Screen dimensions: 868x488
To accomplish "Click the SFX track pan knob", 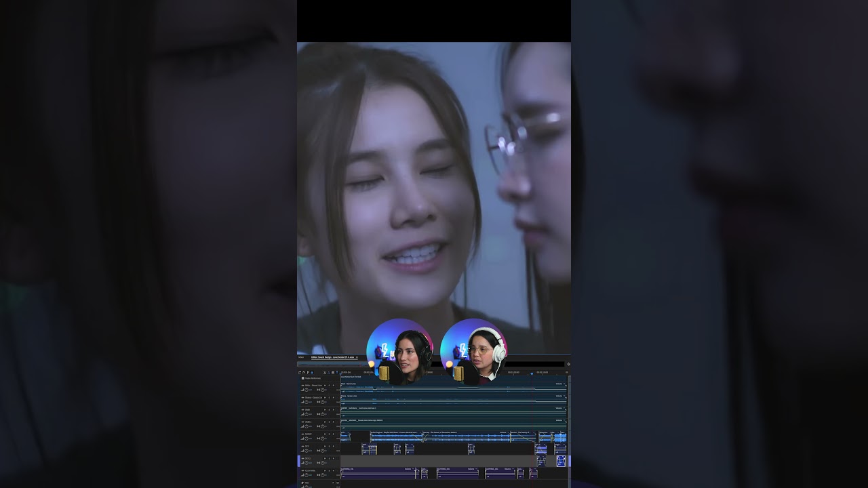I will [322, 451].
